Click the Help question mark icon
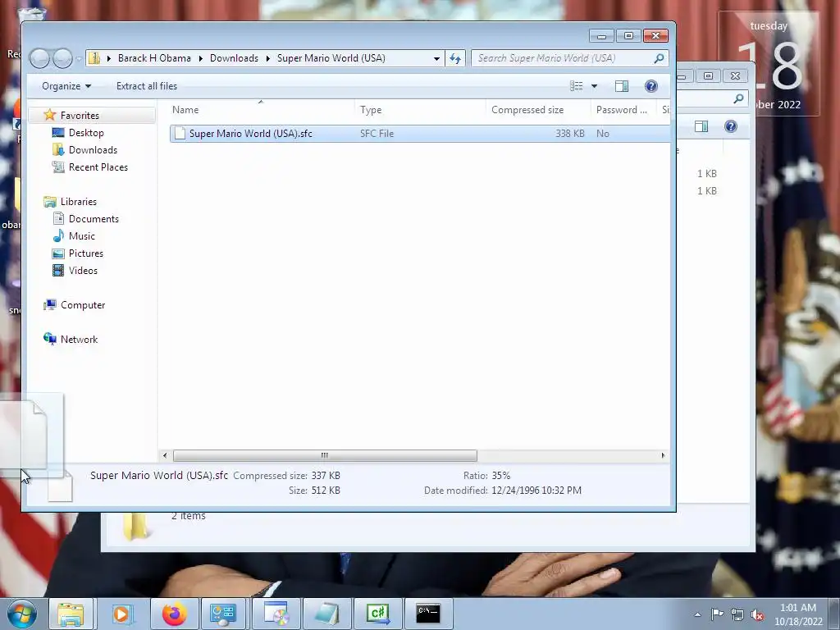The height and width of the screenshot is (630, 840). pyautogui.click(x=651, y=85)
